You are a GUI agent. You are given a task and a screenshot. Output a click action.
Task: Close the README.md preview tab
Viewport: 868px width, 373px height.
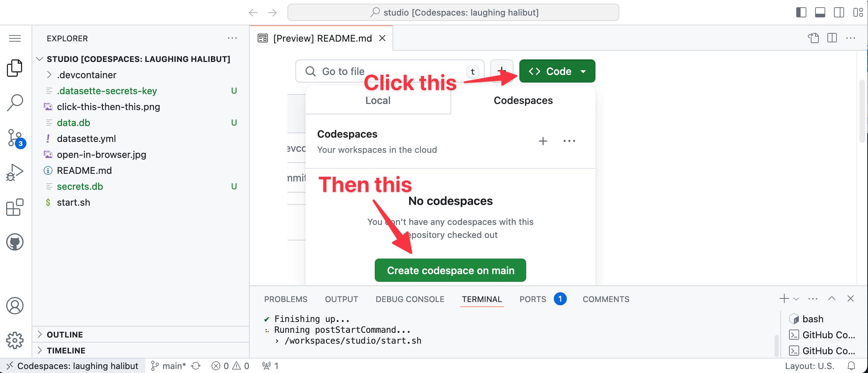tap(382, 38)
